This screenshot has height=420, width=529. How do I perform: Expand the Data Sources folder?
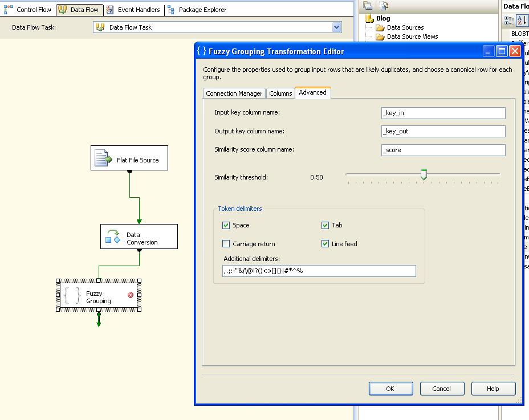[379, 27]
